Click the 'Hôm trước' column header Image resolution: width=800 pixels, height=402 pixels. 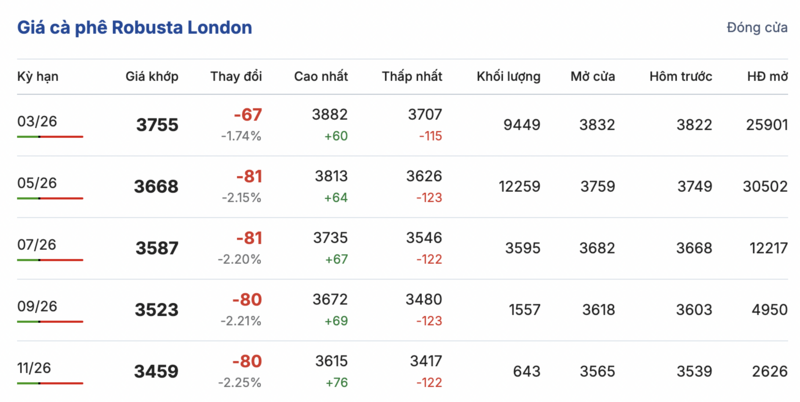tap(681, 77)
